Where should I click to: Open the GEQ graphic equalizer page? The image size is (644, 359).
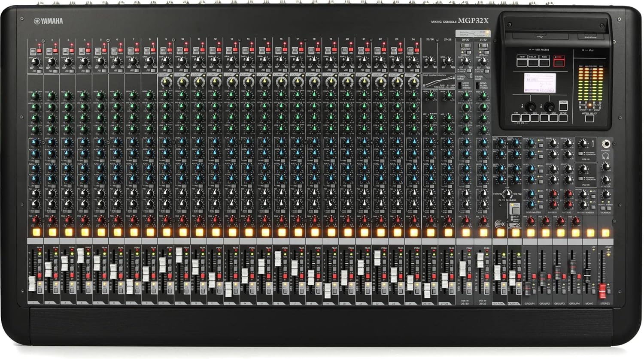[x=535, y=117]
